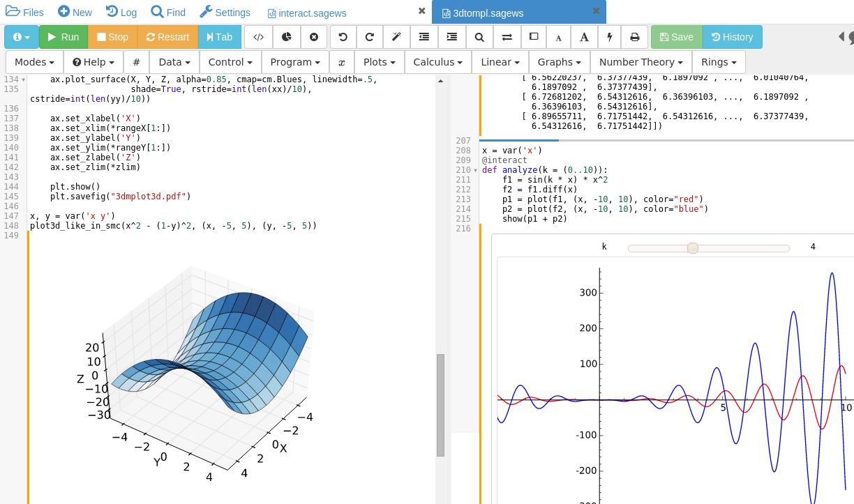The width and height of the screenshot is (854, 504).
Task: Print the worksheet
Action: 635,37
